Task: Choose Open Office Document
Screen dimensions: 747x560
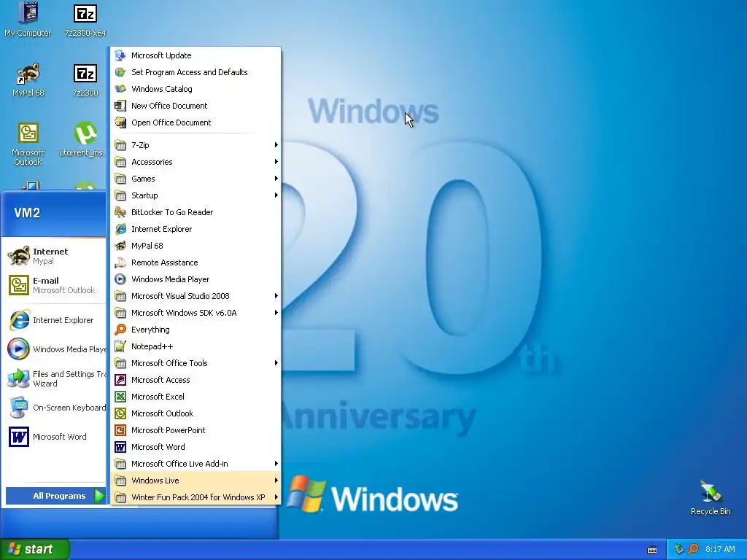Action: (x=196, y=122)
